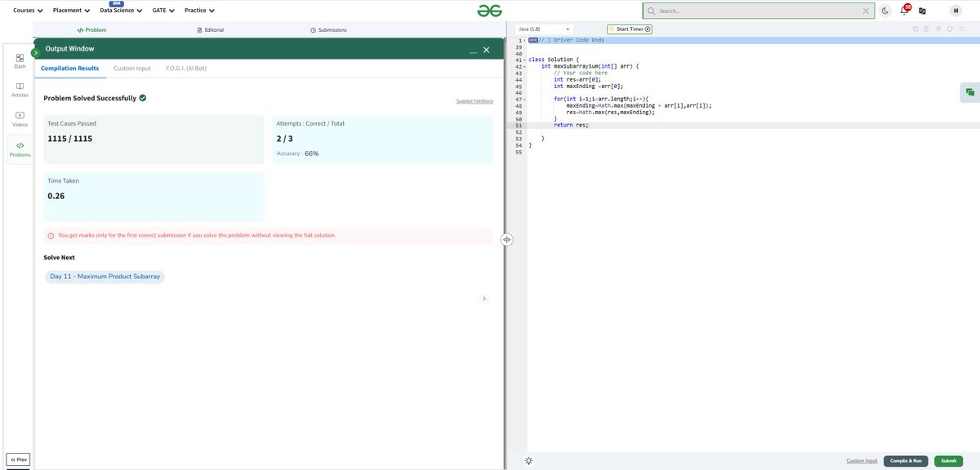
Task: Click the copy code editor icon
Action: (916, 29)
